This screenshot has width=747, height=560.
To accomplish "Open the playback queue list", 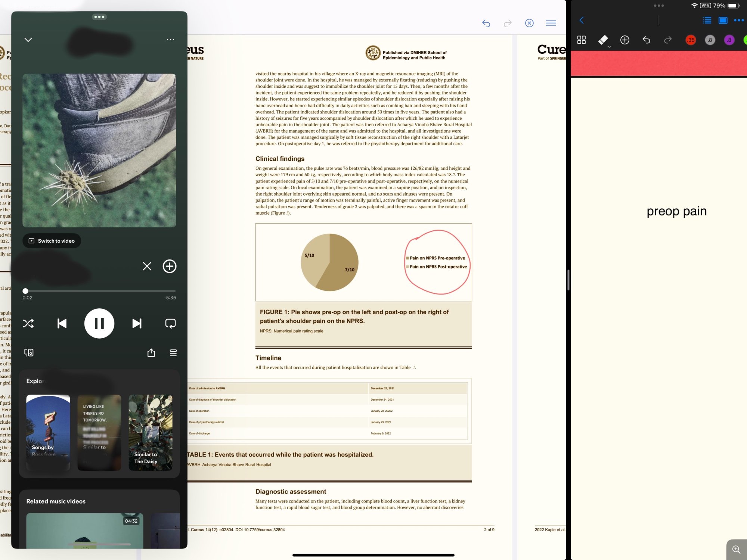I will click(173, 353).
